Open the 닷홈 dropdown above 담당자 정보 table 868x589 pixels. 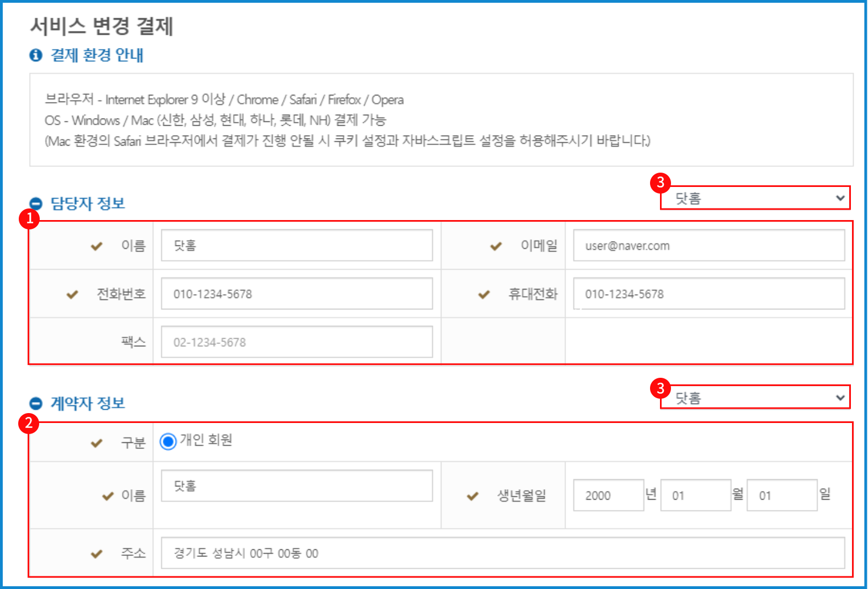(755, 198)
